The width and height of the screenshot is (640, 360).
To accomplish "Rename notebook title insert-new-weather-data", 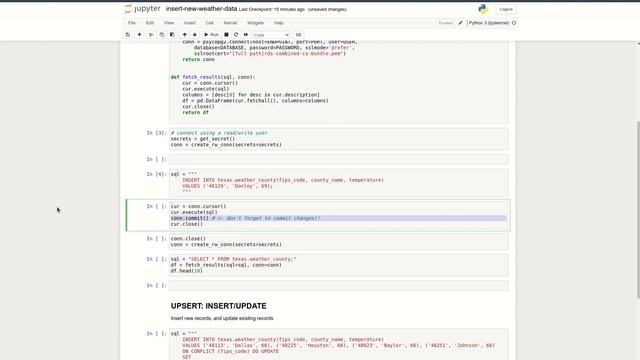I will click(201, 9).
